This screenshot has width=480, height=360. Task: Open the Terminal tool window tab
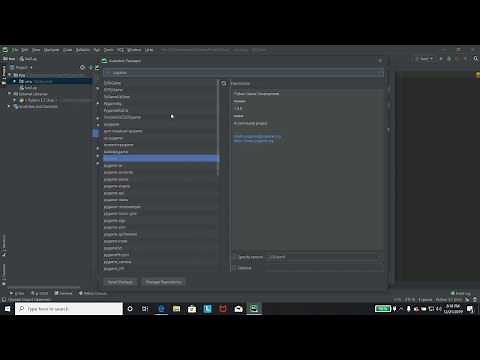click(63, 293)
